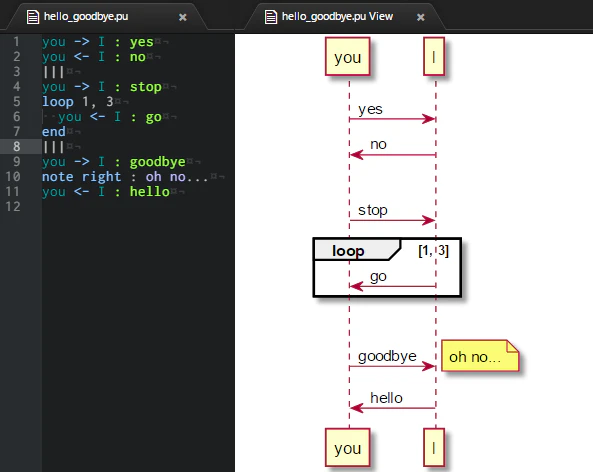Click 'oh no...' text in line 10

177,177
